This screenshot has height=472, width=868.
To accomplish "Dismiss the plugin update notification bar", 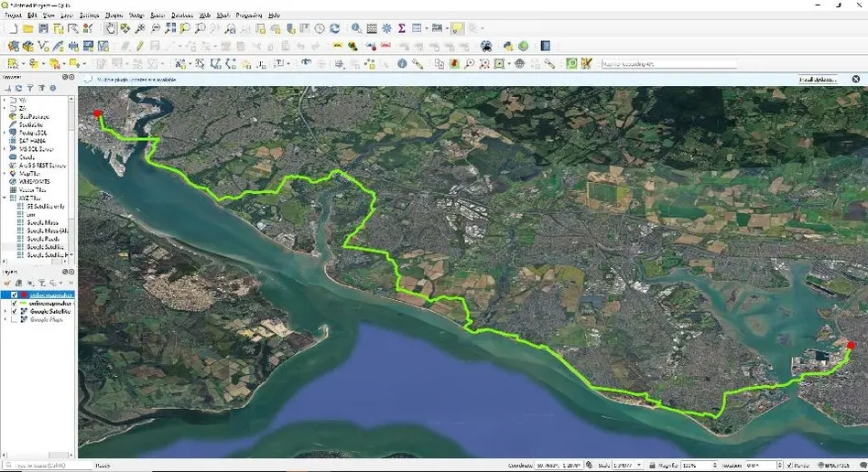I will 858,80.
